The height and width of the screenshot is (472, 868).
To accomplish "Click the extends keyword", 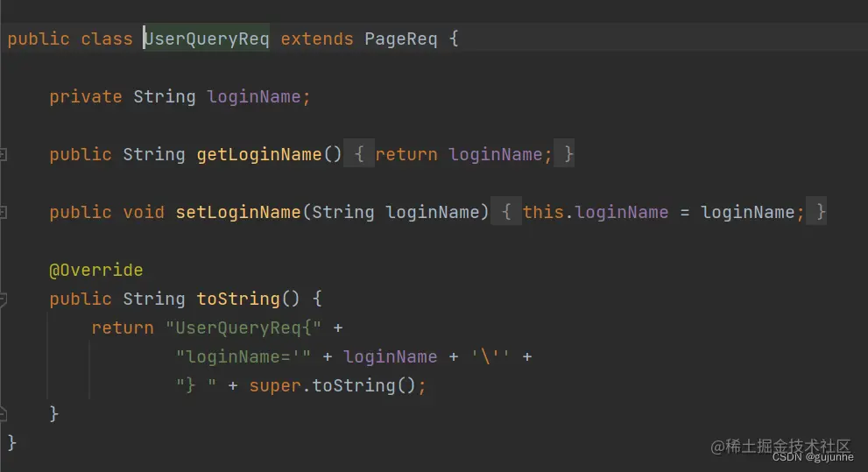I will point(317,39).
